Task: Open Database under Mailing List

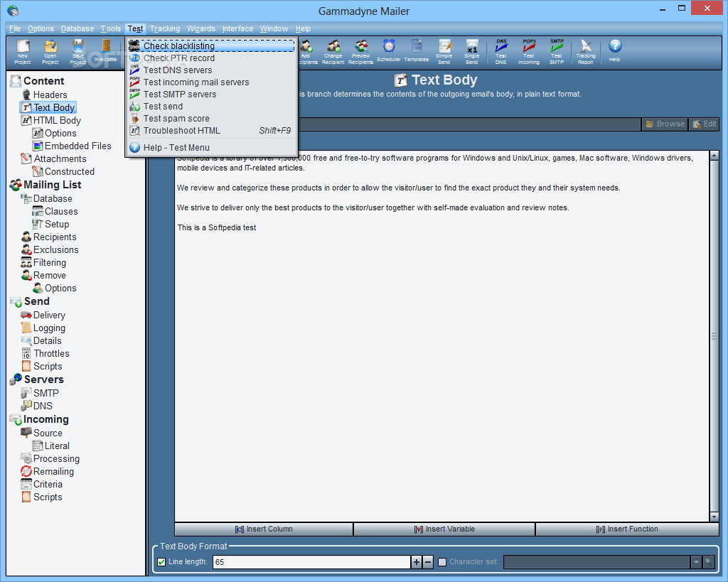Action: (53, 199)
